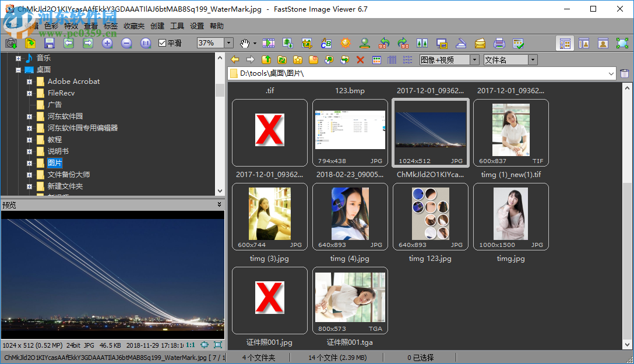The width and height of the screenshot is (634, 364).
Task: Go up one folder level with yellow arrow
Action: 267,59
